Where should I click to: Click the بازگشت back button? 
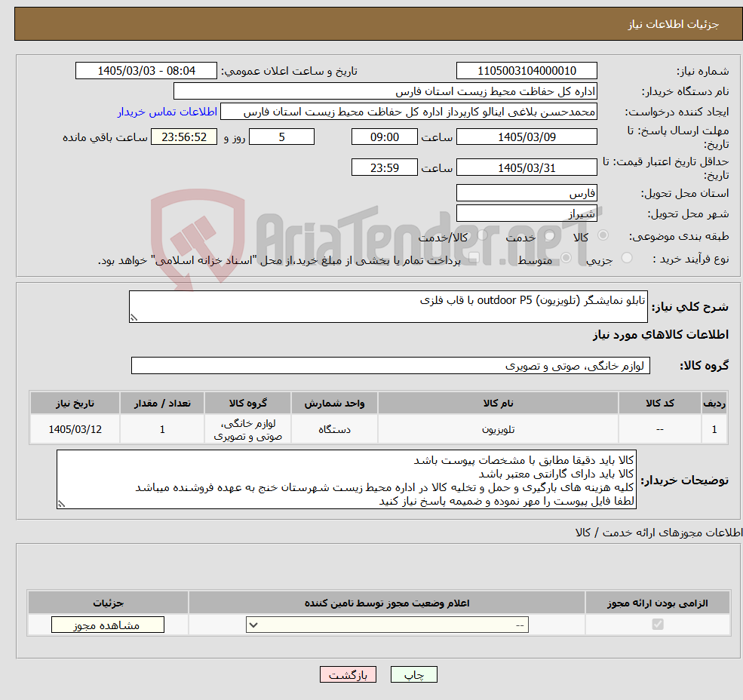348,675
